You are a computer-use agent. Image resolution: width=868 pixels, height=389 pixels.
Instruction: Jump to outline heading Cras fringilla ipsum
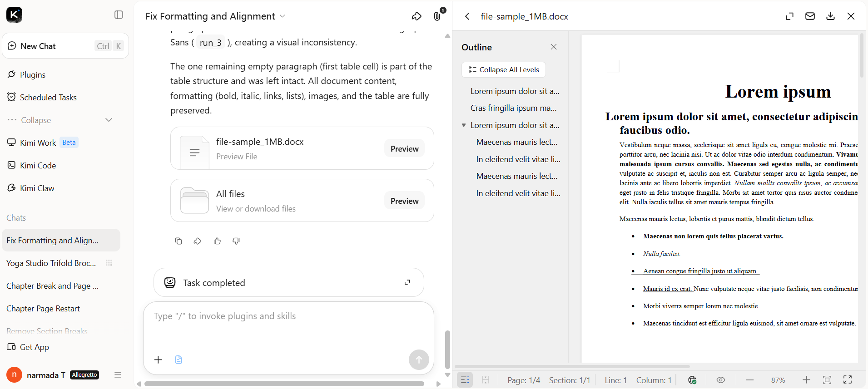click(513, 108)
